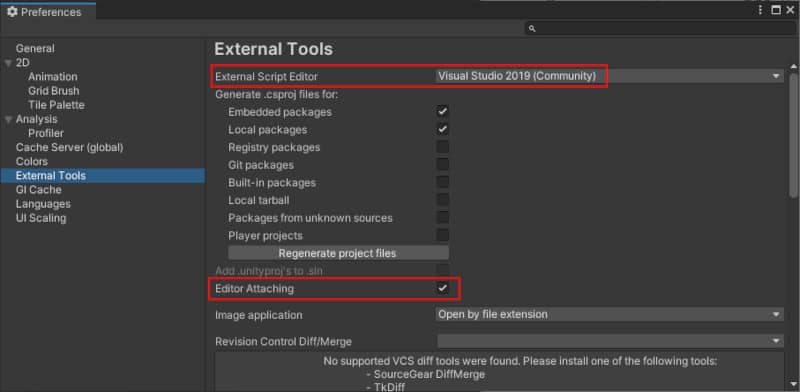Collapse the Analysis category triangle

coord(8,119)
